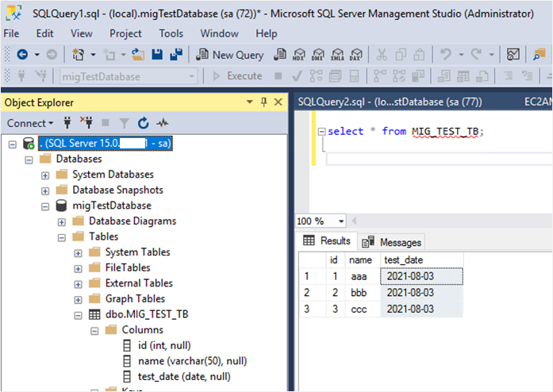Viewport: 553px width, 392px height.
Task: Open the Help menu
Action: 267,33
